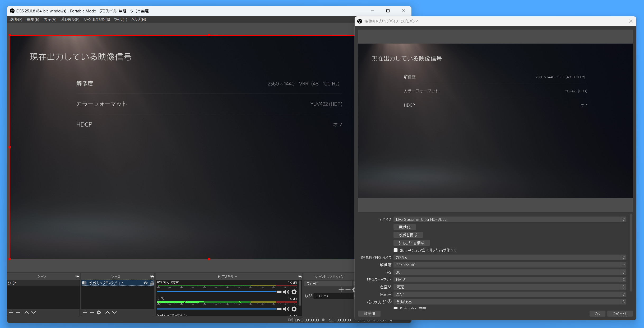Move the source up in the sources panel
Viewport: 644px width, 328px height.
point(108,312)
